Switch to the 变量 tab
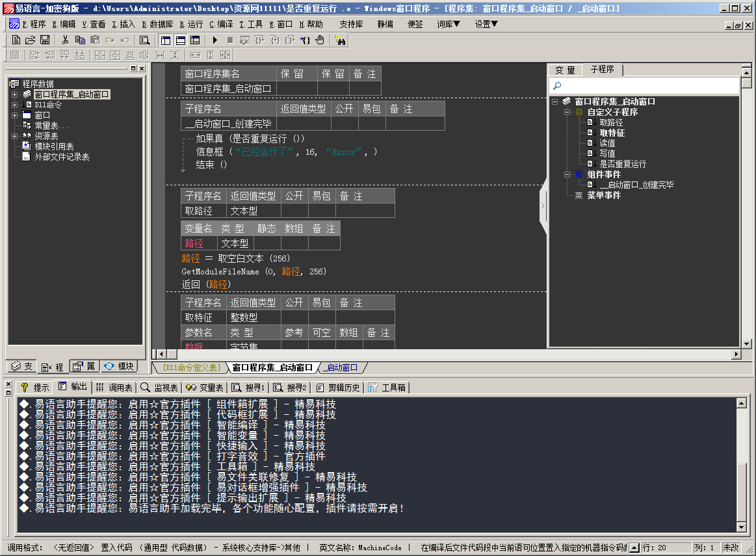 [x=565, y=70]
